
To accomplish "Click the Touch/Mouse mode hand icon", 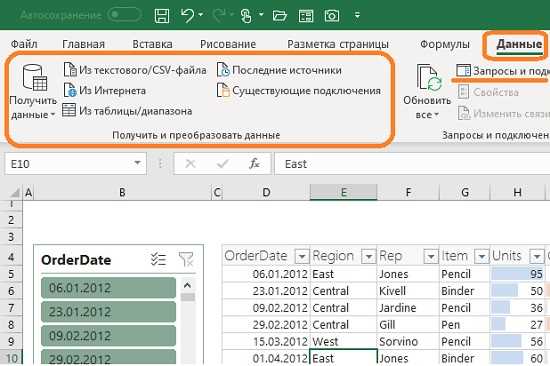I will [246, 16].
